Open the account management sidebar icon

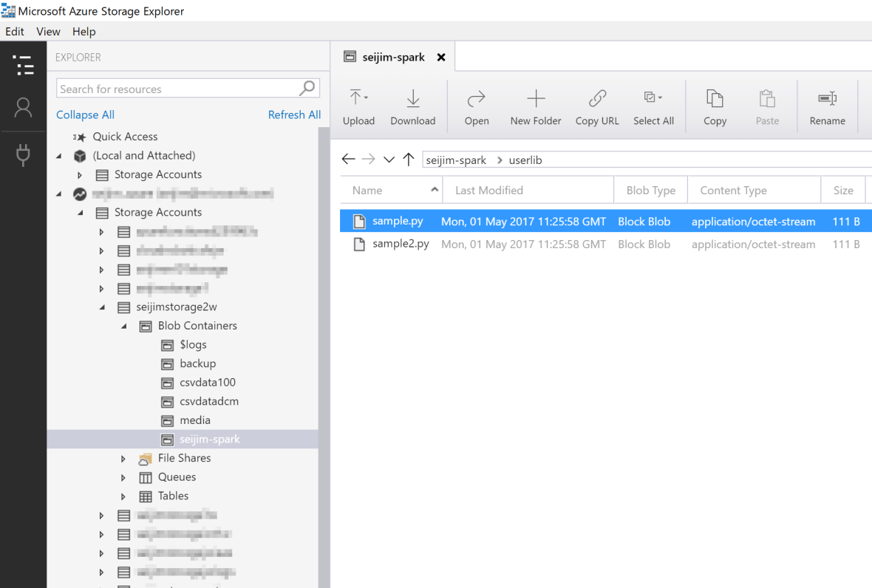pyautogui.click(x=24, y=109)
